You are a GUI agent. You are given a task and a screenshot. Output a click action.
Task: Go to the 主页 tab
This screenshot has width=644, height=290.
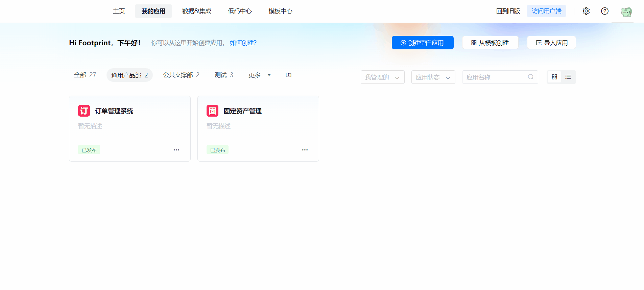click(x=119, y=11)
